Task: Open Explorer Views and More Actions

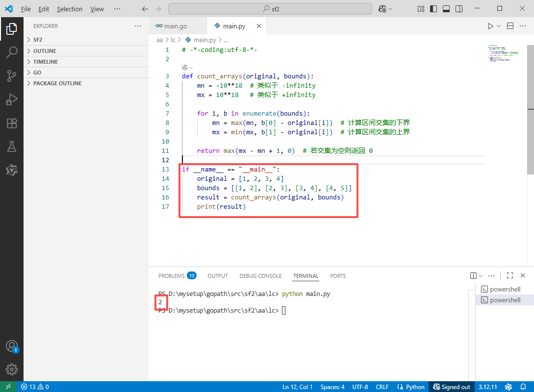Action: click(138, 26)
